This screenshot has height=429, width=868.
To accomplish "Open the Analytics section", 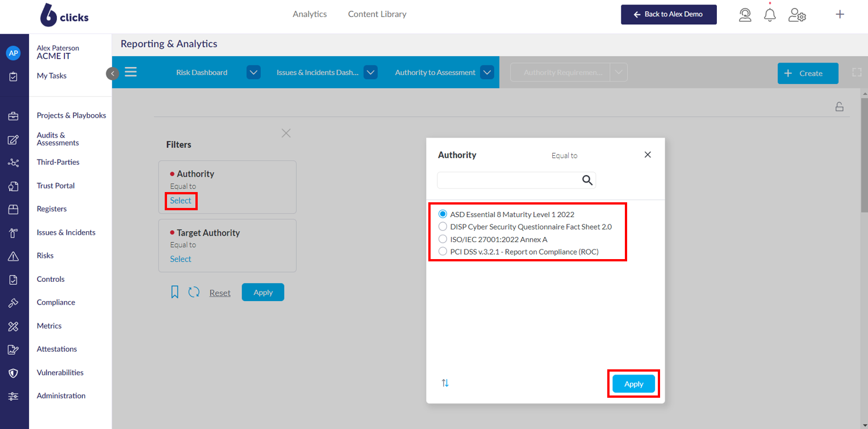I will (x=310, y=14).
